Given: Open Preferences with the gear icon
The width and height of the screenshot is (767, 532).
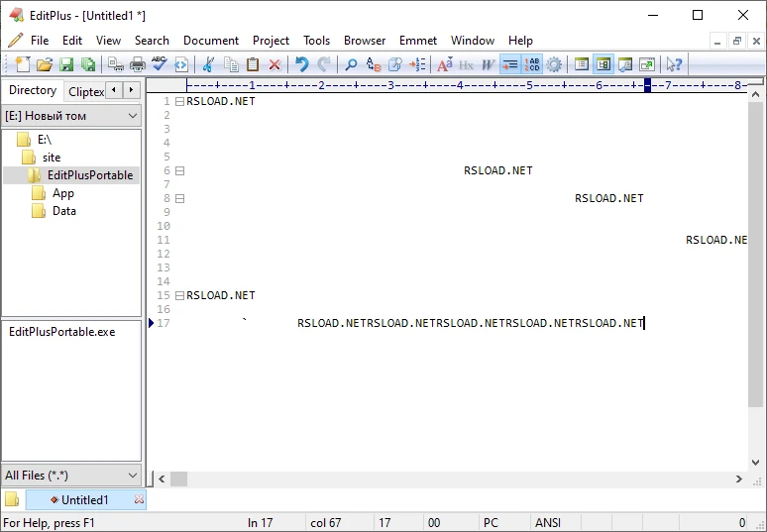Looking at the screenshot, I should coord(554,64).
